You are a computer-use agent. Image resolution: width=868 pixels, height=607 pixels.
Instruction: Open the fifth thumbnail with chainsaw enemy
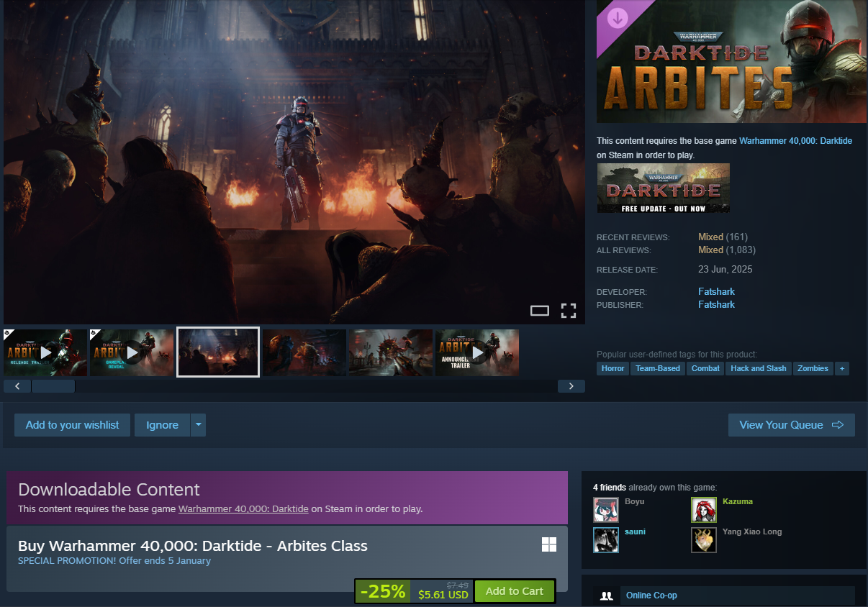391,352
